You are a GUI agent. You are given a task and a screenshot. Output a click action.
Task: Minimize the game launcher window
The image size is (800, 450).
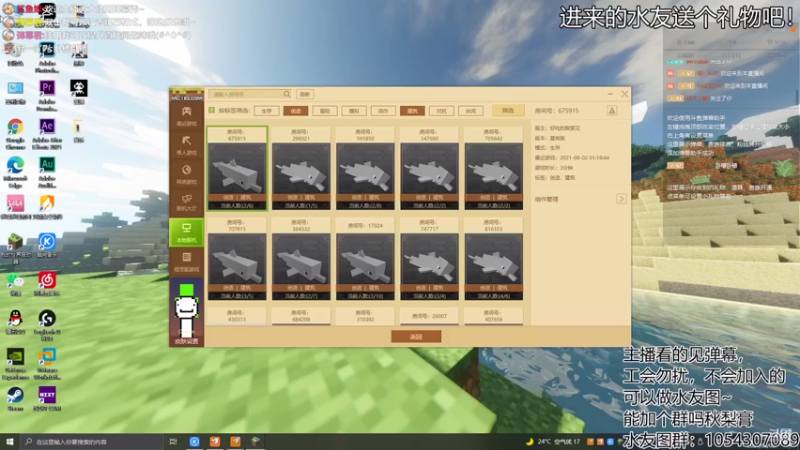(x=610, y=94)
